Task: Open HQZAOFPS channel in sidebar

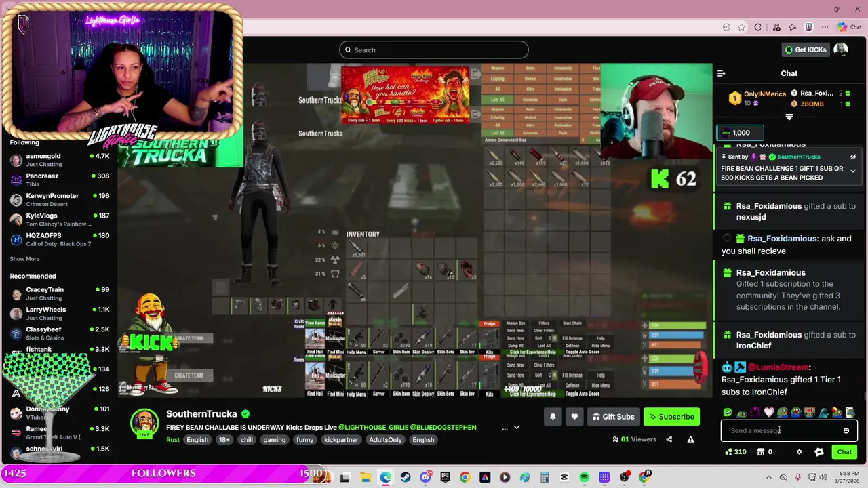Action: (60, 239)
